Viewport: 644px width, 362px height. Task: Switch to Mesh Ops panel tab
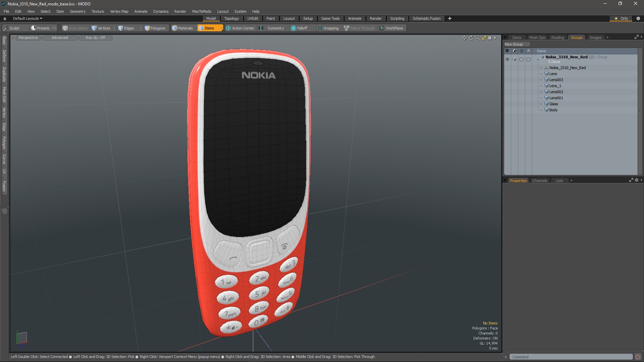537,38
